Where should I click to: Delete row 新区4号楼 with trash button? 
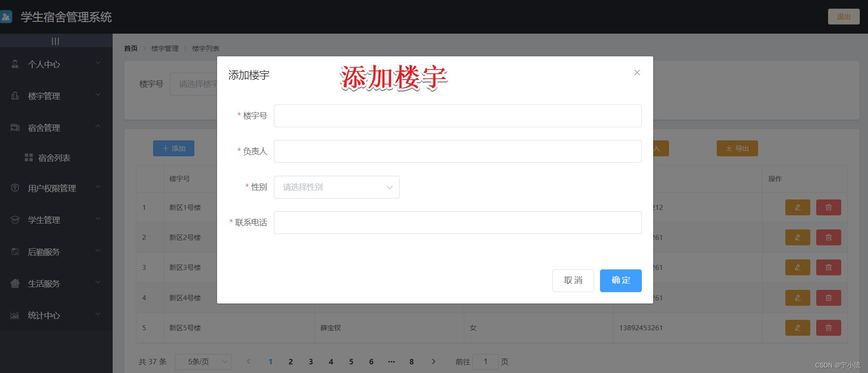tap(828, 298)
